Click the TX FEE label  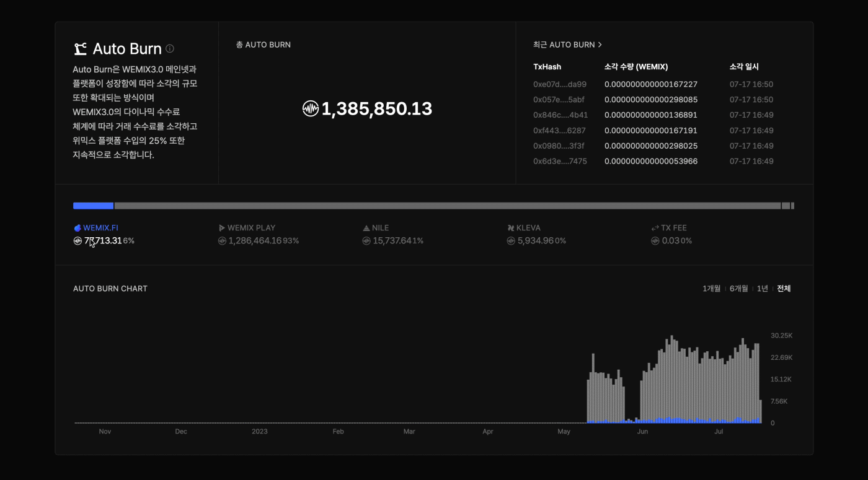(674, 228)
